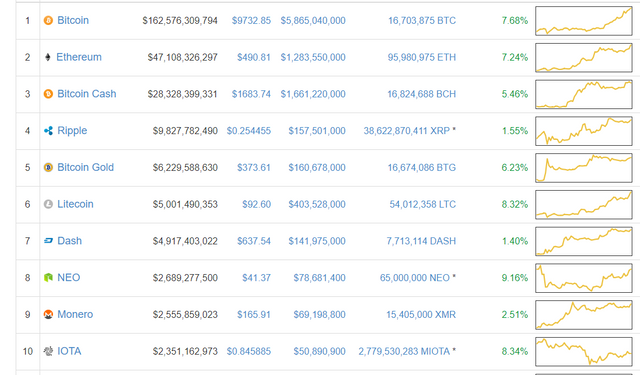The width and height of the screenshot is (640, 375).
Task: Click the Ripple logo icon
Action: 48,131
